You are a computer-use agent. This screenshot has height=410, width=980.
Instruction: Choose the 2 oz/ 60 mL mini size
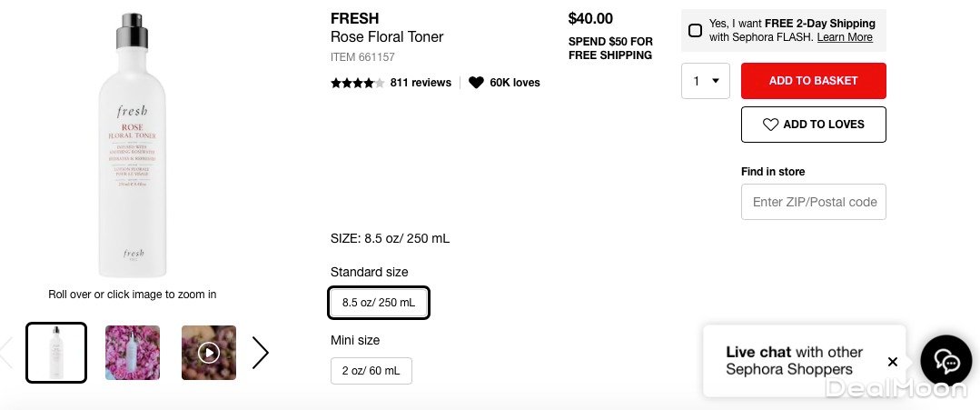coord(371,371)
